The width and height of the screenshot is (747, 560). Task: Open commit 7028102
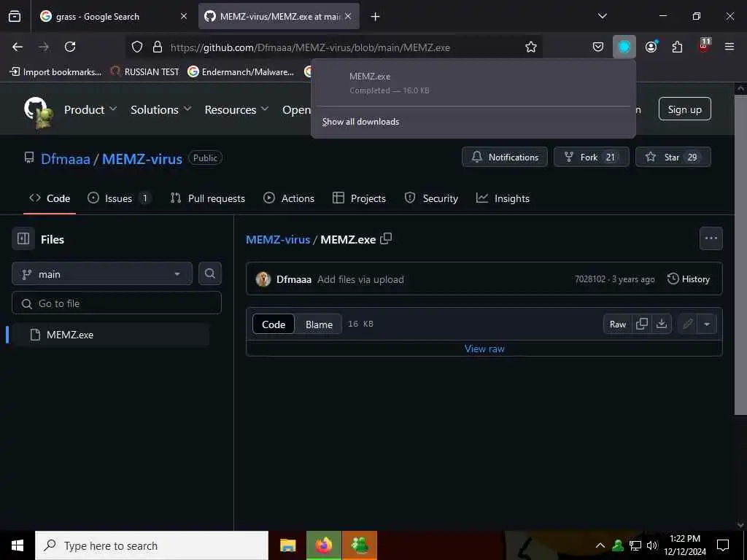[x=589, y=279]
